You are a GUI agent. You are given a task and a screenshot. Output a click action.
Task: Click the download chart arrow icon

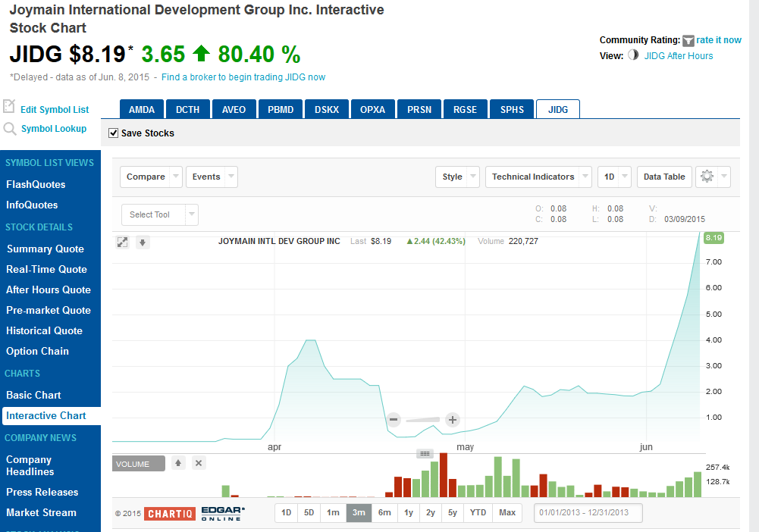(x=143, y=242)
